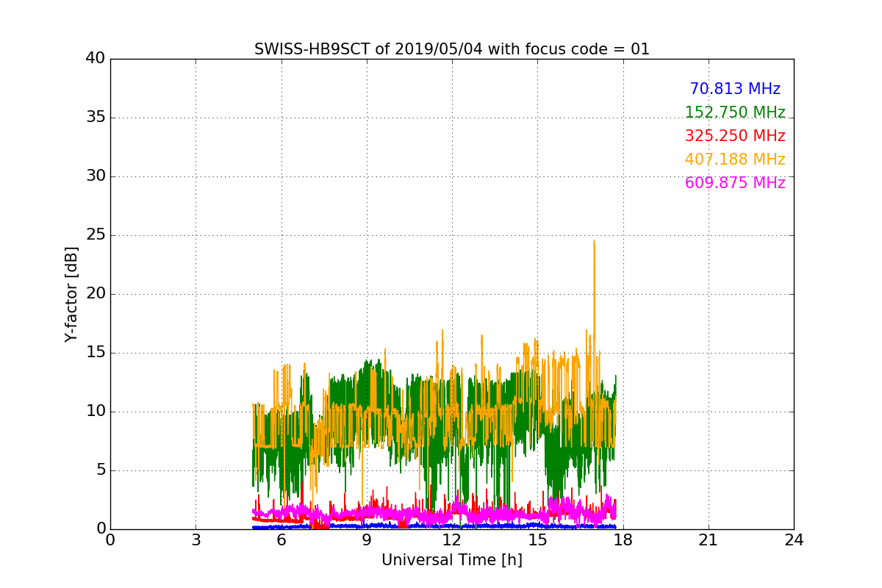Click the y-axis tick label 15
Image resolution: width=882 pixels, height=588 pixels.
pos(96,353)
